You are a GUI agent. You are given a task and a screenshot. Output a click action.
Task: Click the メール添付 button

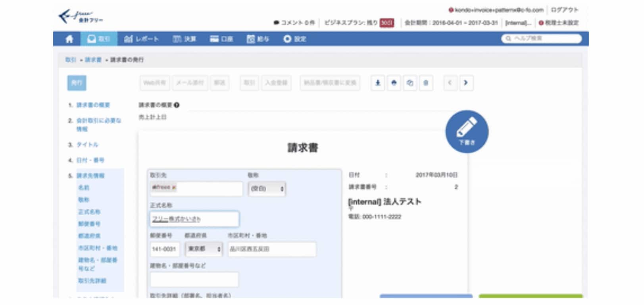point(190,83)
